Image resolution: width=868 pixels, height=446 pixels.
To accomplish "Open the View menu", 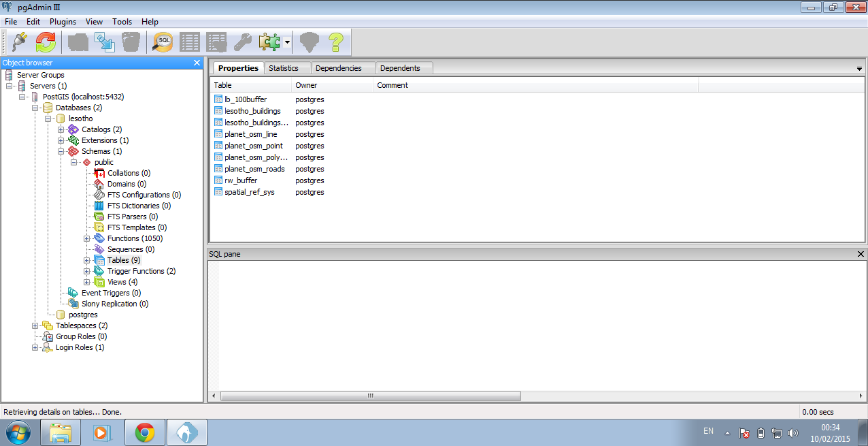I will (x=95, y=22).
